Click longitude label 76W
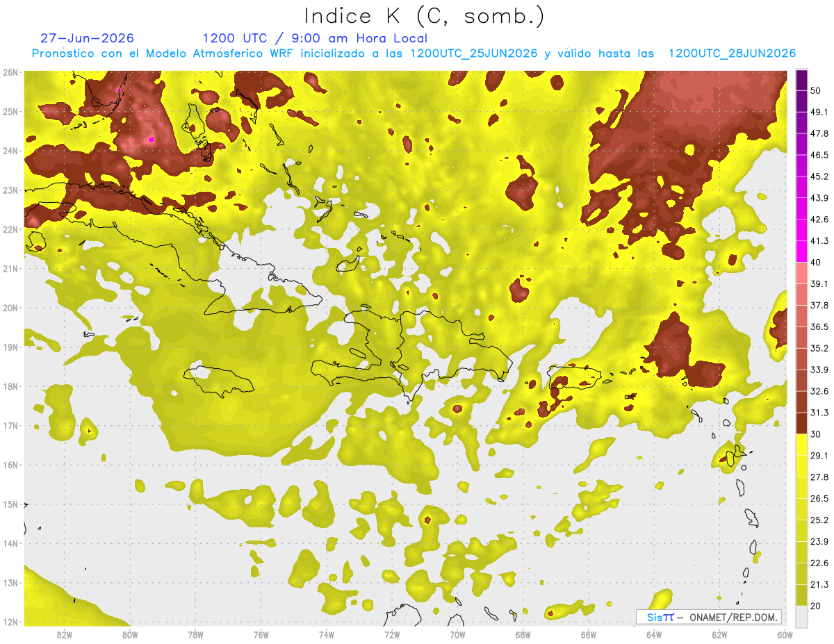The width and height of the screenshot is (834, 644). (x=261, y=634)
